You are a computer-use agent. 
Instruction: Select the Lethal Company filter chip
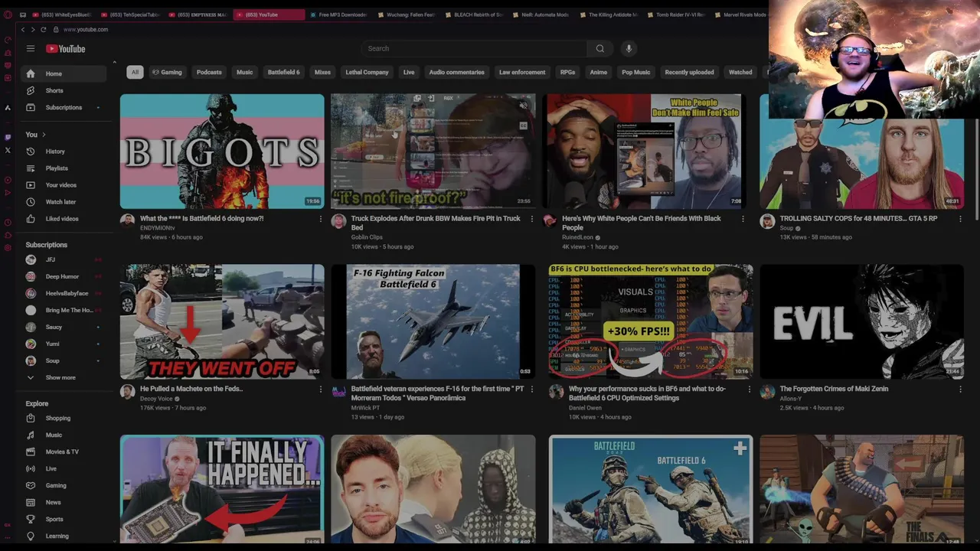click(x=367, y=72)
